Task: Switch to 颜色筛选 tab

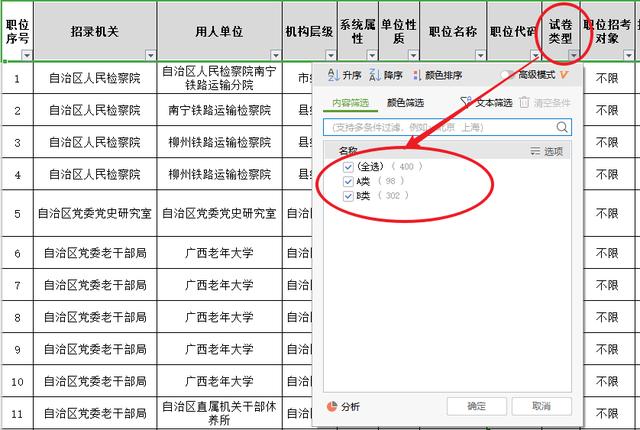Action: (405, 103)
